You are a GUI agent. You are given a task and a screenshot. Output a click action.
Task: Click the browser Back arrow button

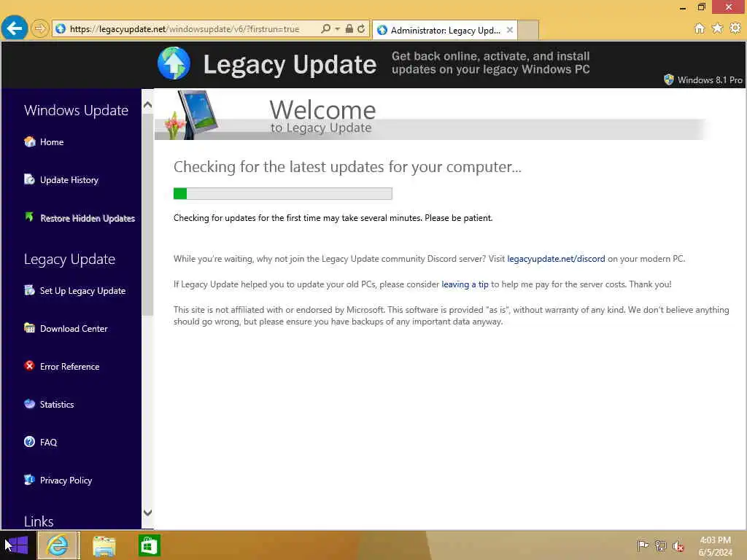[15, 28]
